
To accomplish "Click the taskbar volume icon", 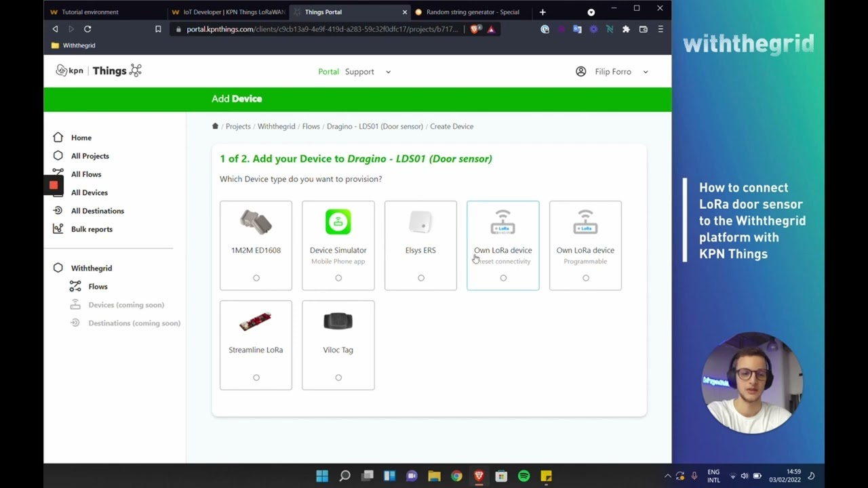I will click(745, 476).
